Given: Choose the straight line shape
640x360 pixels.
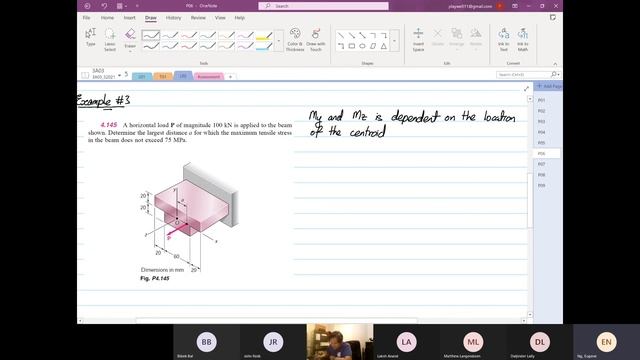Looking at the screenshot, I should tap(341, 36).
